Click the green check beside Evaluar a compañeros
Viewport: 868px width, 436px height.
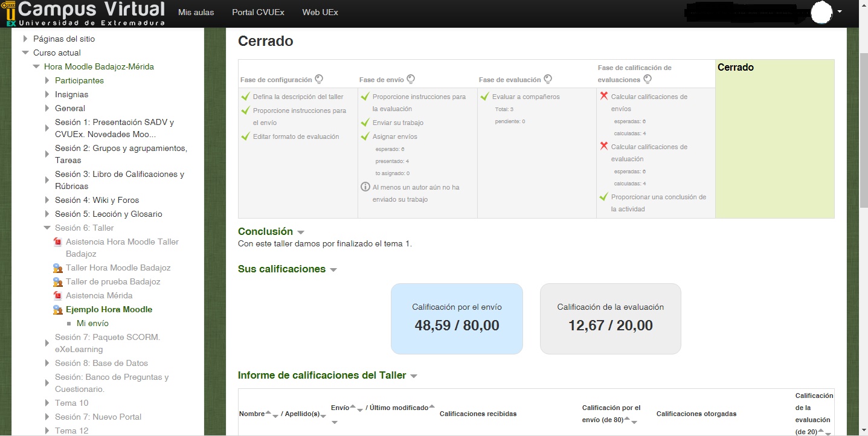click(484, 97)
